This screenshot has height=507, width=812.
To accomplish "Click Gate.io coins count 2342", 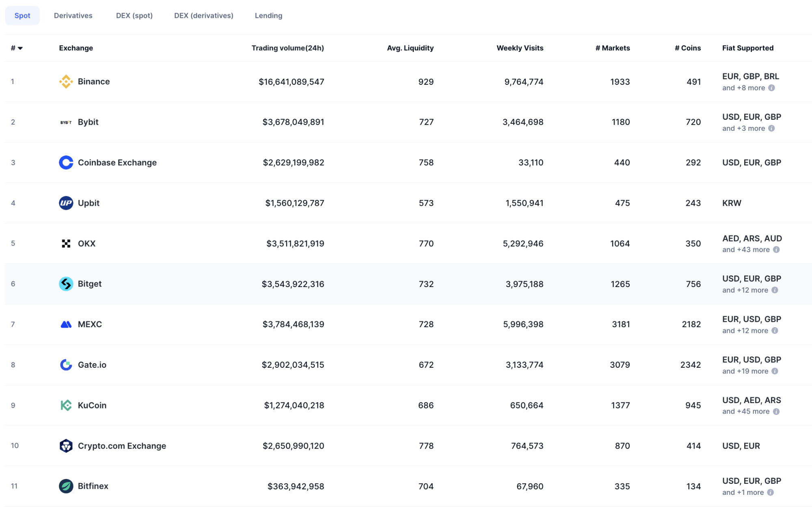I will pos(691,365).
